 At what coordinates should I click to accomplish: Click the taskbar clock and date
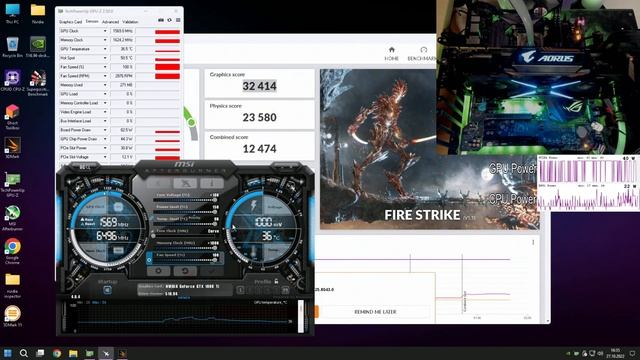coord(616,353)
